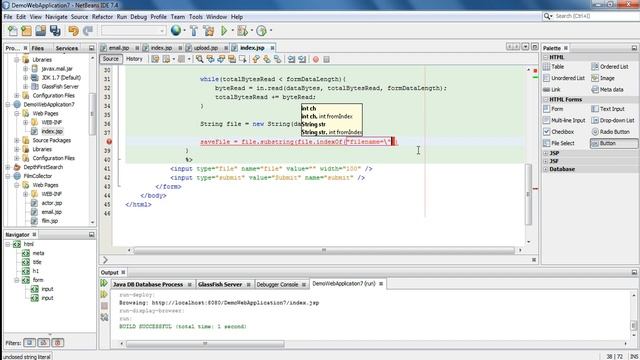Click the Open Project toolbar icon
The image size is (640, 360).
click(x=40, y=31)
